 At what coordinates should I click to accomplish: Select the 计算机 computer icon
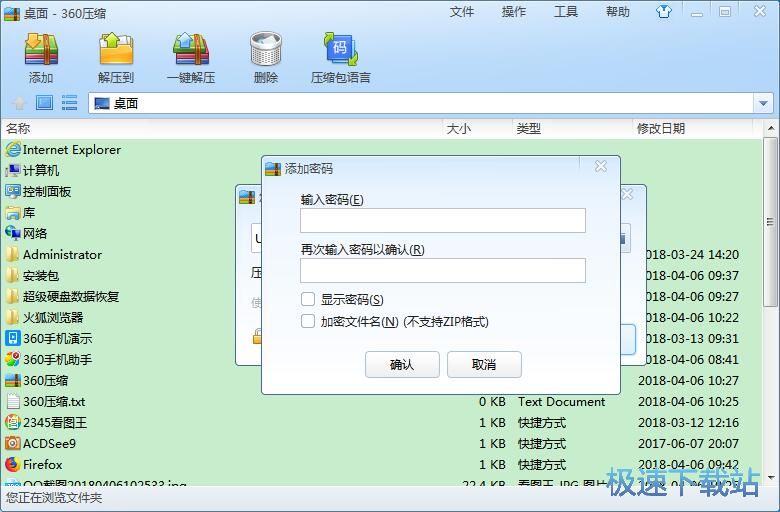(x=13, y=170)
